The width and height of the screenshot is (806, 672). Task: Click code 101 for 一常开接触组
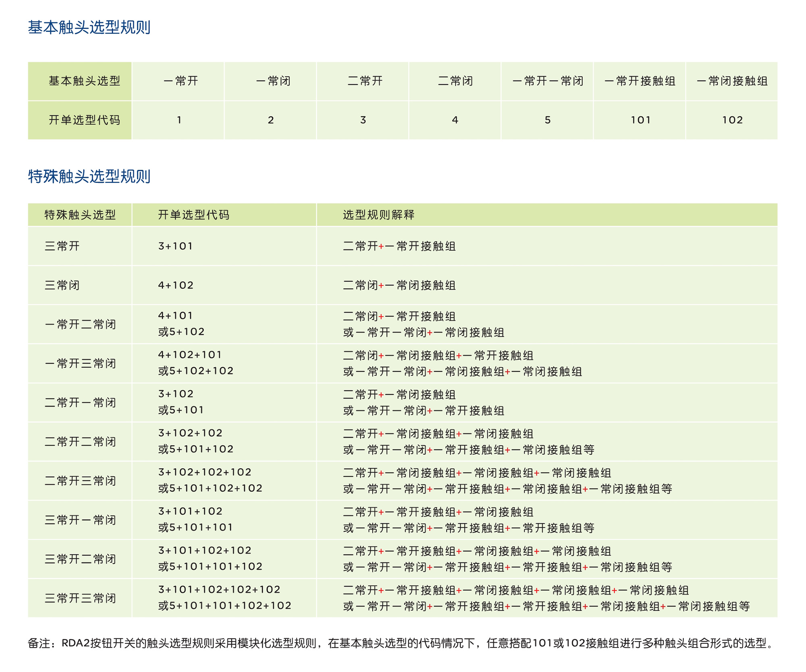coord(641,119)
